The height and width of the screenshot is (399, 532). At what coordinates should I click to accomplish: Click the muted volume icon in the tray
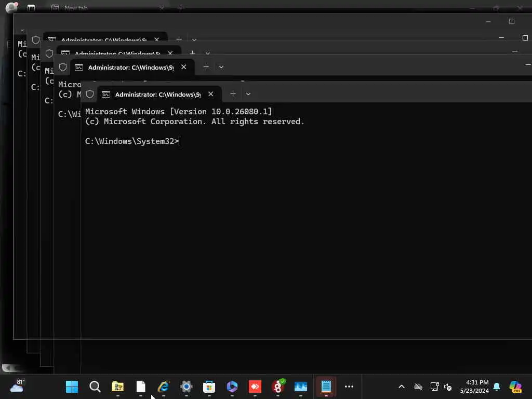pyautogui.click(x=448, y=387)
